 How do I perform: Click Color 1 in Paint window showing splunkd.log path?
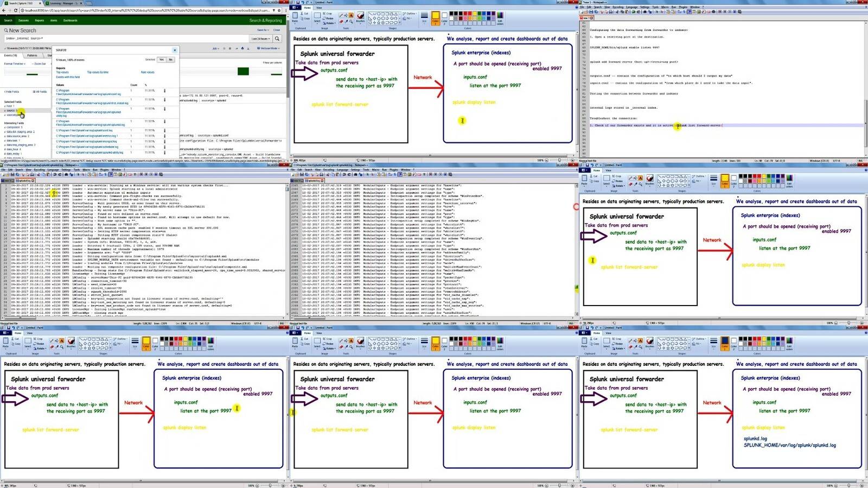click(x=724, y=344)
